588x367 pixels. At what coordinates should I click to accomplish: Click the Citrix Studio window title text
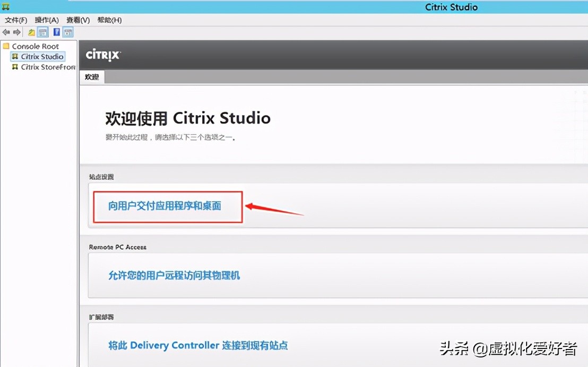click(x=451, y=7)
